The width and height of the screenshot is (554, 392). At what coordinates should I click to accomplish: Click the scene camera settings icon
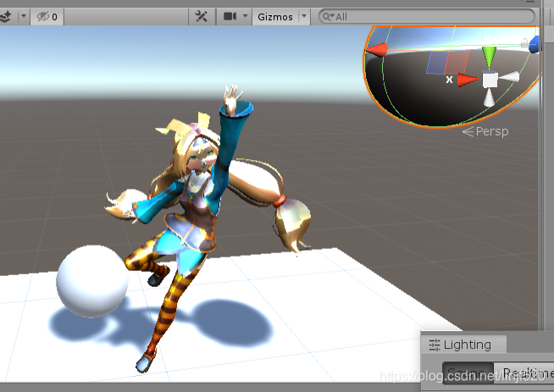click(230, 16)
